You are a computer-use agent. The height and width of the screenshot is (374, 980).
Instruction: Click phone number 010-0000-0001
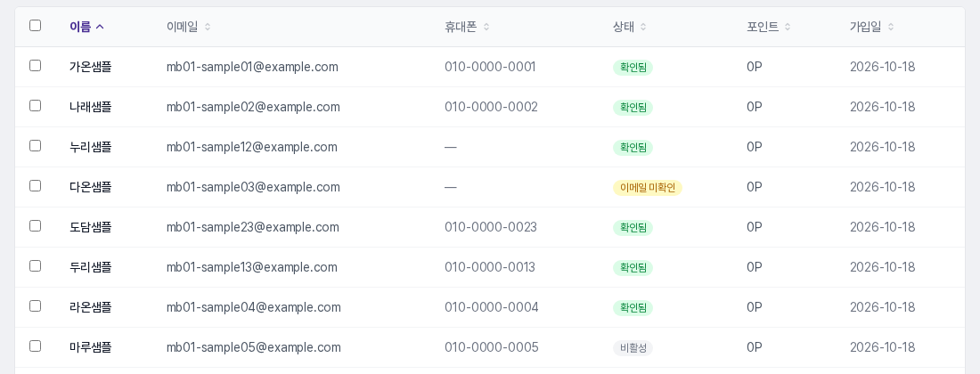point(490,67)
